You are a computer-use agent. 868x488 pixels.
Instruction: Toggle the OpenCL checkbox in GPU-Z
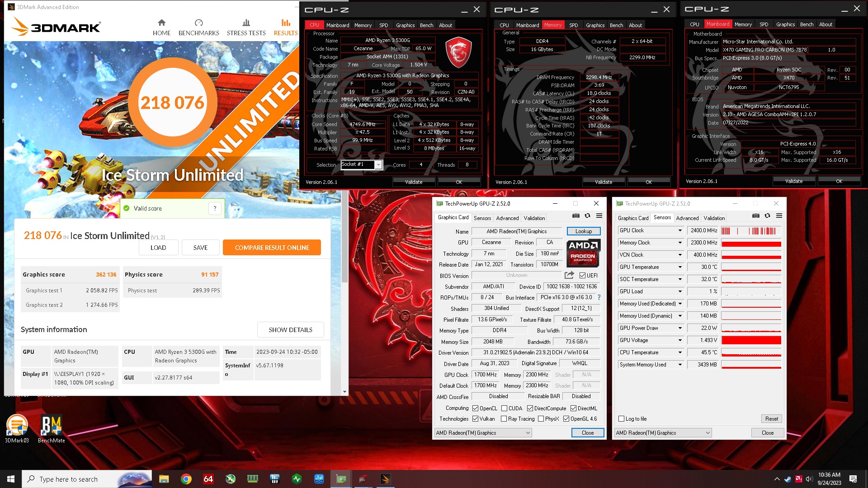pyautogui.click(x=476, y=408)
